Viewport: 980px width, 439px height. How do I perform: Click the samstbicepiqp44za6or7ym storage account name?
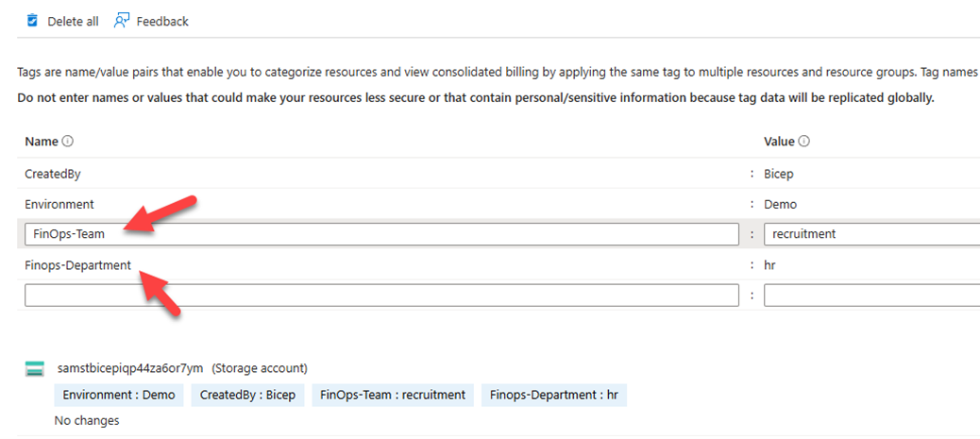130,368
